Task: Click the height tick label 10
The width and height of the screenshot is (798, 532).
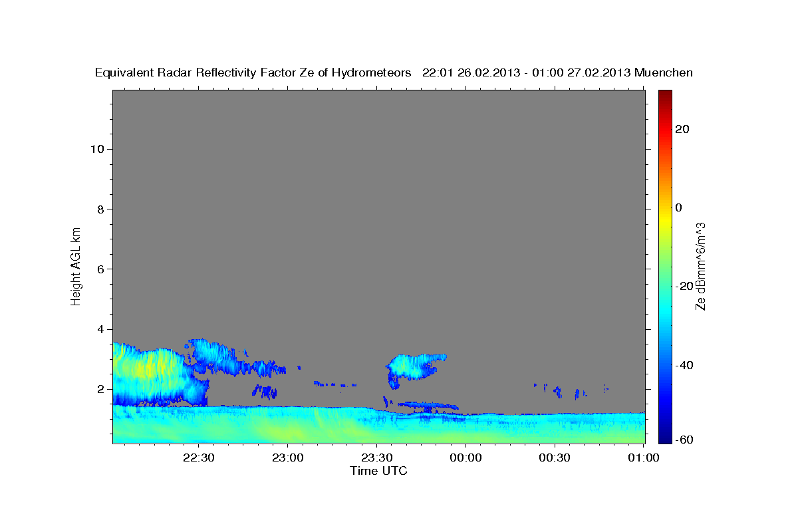Action: (97, 149)
